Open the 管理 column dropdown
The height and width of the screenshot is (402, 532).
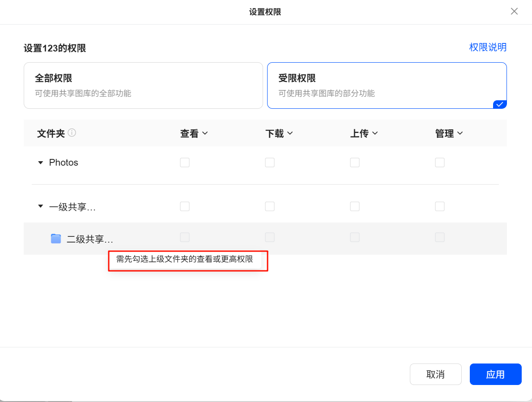tap(448, 133)
